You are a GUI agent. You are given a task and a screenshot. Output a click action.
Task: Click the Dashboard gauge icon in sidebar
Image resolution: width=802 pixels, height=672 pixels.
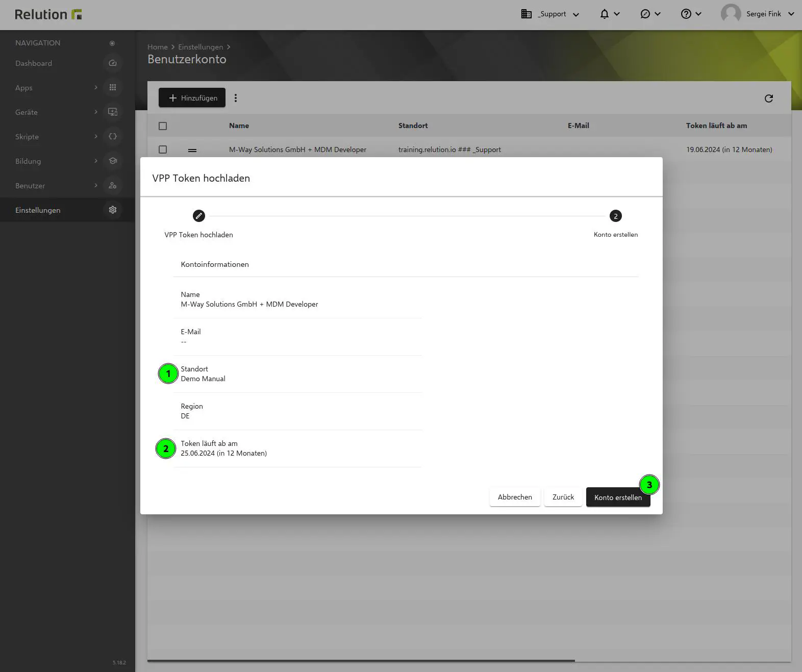pos(113,63)
